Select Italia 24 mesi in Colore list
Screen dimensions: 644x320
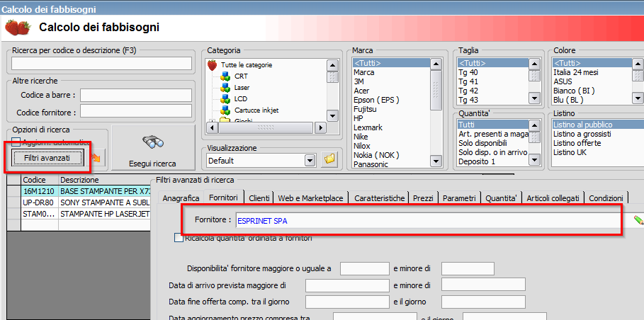(x=576, y=72)
